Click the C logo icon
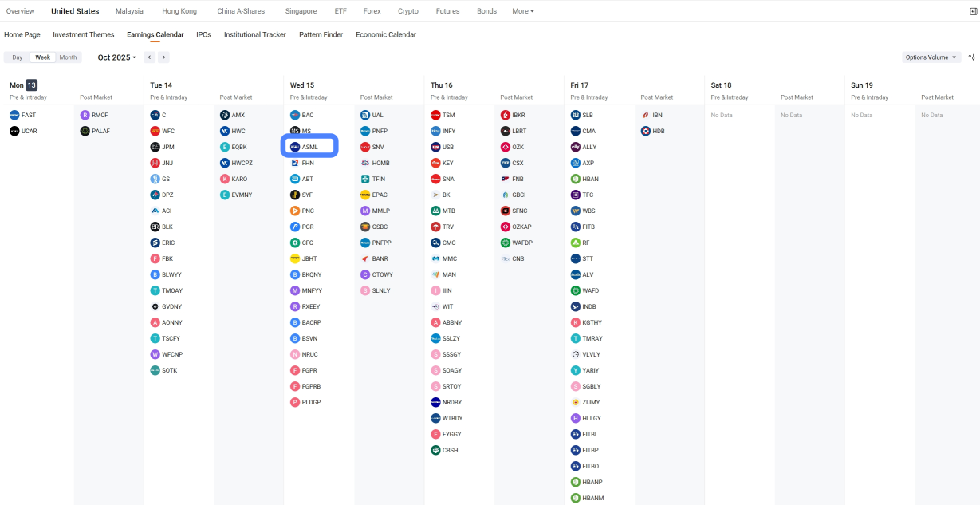Viewport: 980px width, 505px height. (155, 115)
